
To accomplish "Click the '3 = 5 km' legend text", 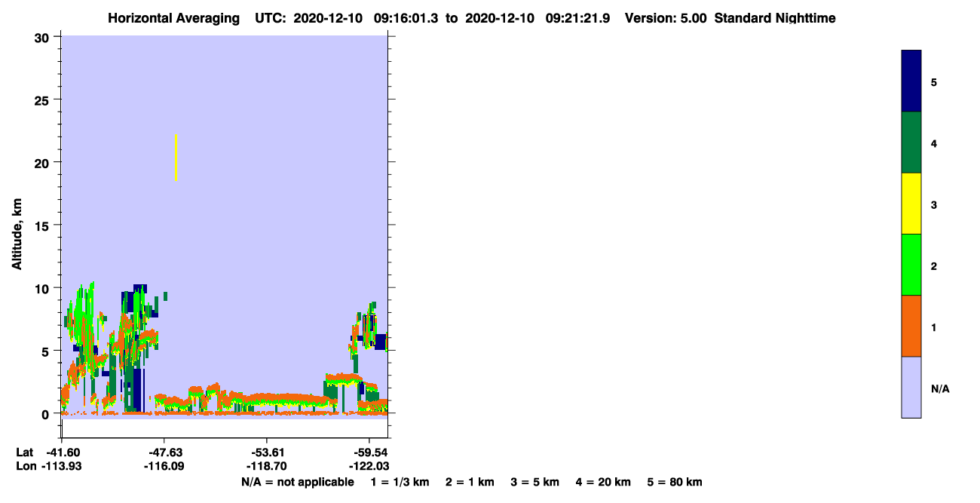I will point(535,482).
